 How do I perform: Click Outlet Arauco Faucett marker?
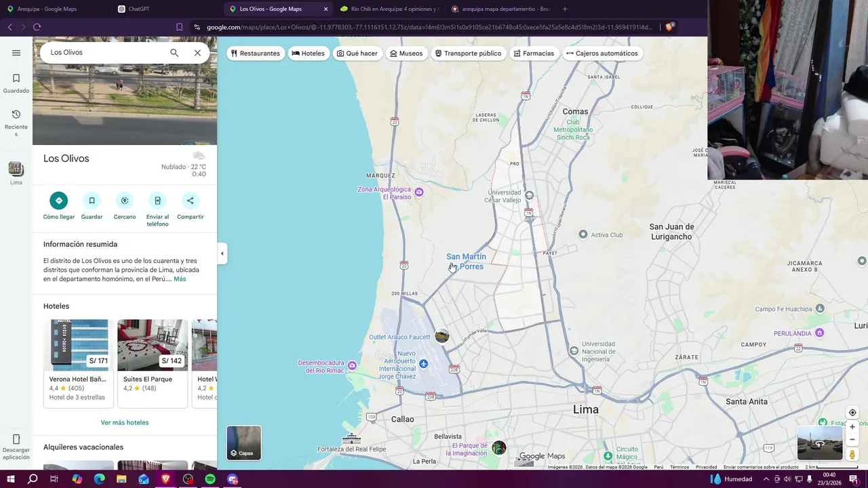point(442,336)
